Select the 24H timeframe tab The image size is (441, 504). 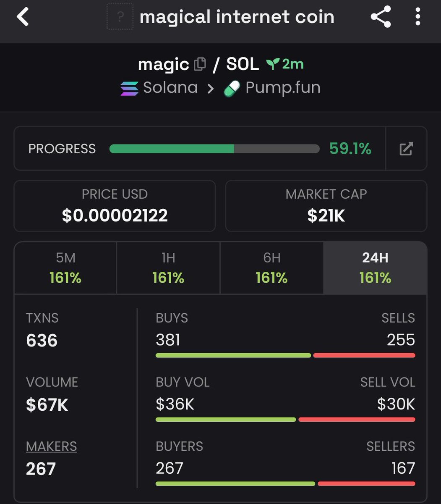pos(375,268)
